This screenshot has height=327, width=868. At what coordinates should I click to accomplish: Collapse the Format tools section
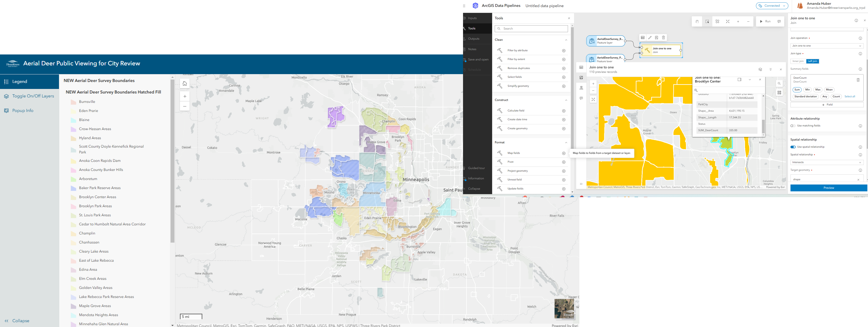pyautogui.click(x=566, y=143)
